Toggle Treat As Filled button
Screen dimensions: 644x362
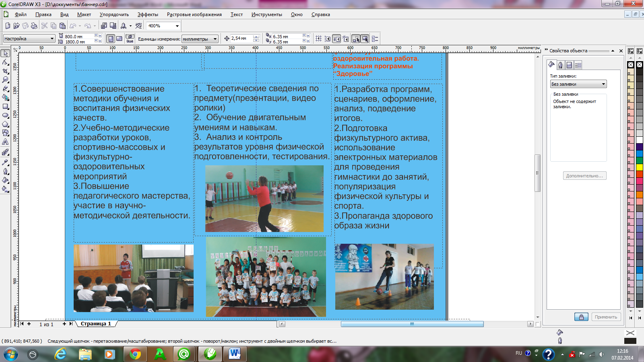point(365,39)
